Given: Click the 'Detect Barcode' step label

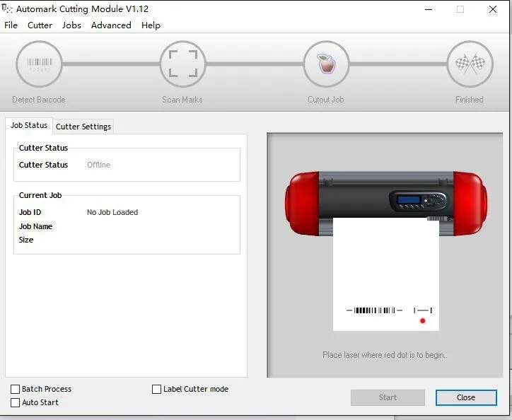Looking at the screenshot, I should (38, 100).
